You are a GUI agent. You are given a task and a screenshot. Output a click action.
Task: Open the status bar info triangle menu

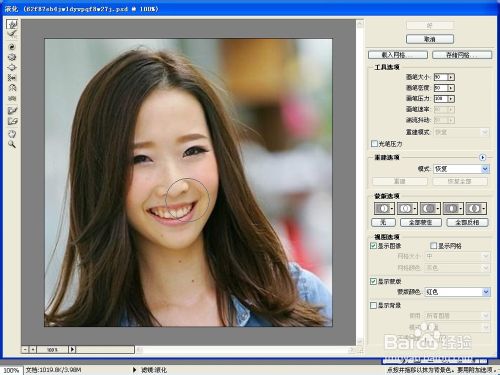pyautogui.click(x=135, y=370)
